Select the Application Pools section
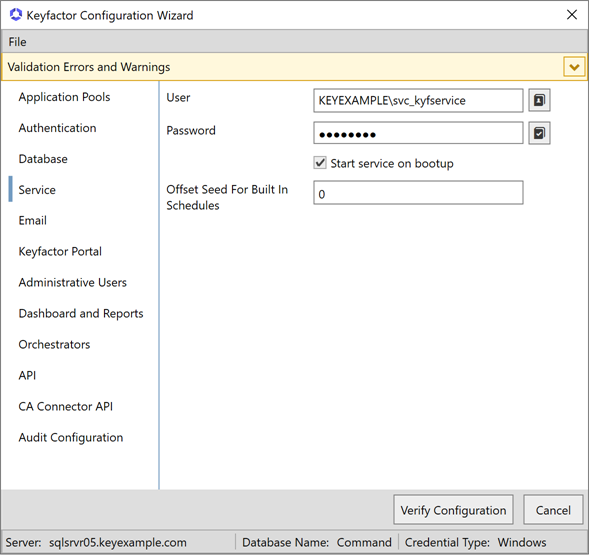This screenshot has width=589, height=555. (x=64, y=97)
